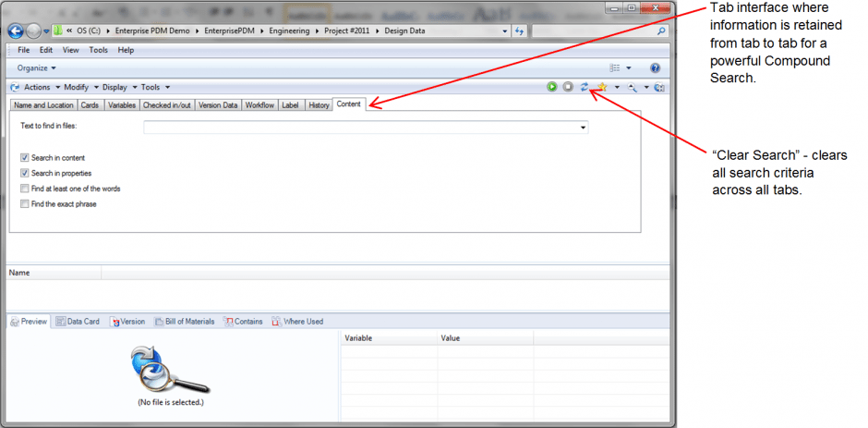The image size is (868, 428).
Task: Click the Clear Search arrows icon
Action: point(584,87)
